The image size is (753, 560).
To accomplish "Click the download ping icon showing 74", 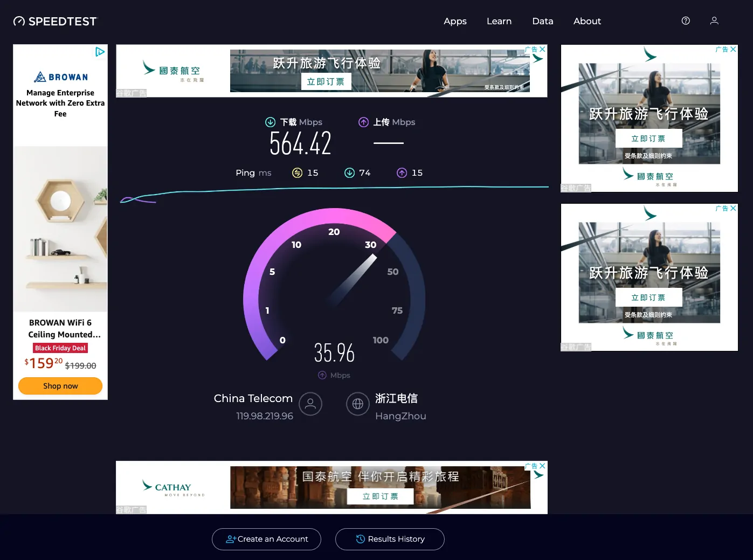I will click(x=349, y=172).
